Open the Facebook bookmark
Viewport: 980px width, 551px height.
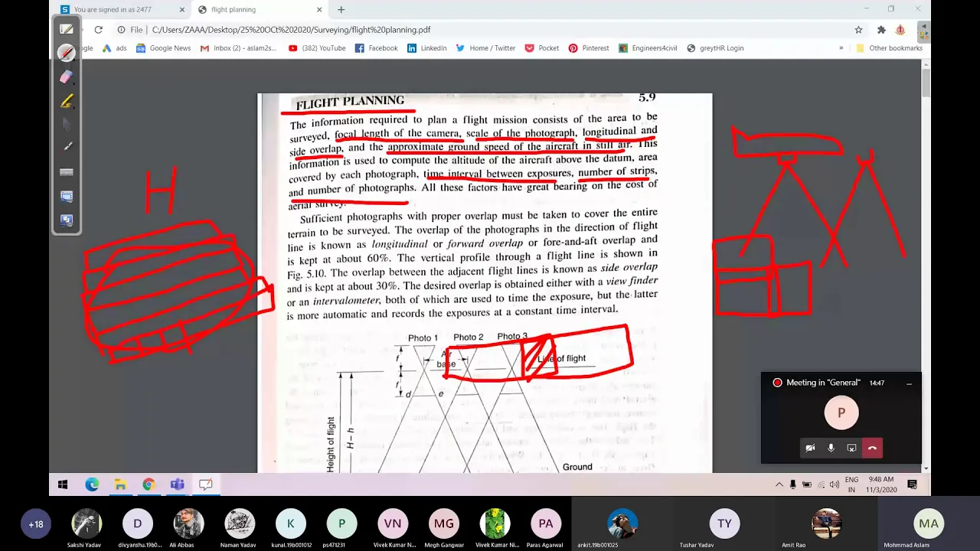(377, 48)
